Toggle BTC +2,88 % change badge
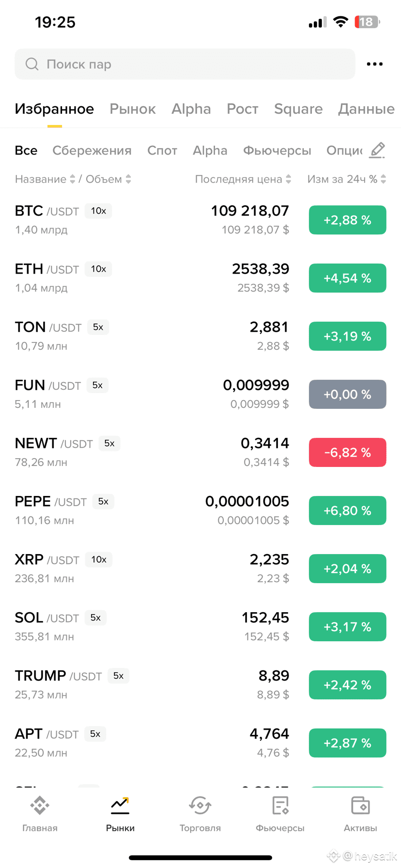This screenshot has width=401, height=868. click(x=348, y=220)
